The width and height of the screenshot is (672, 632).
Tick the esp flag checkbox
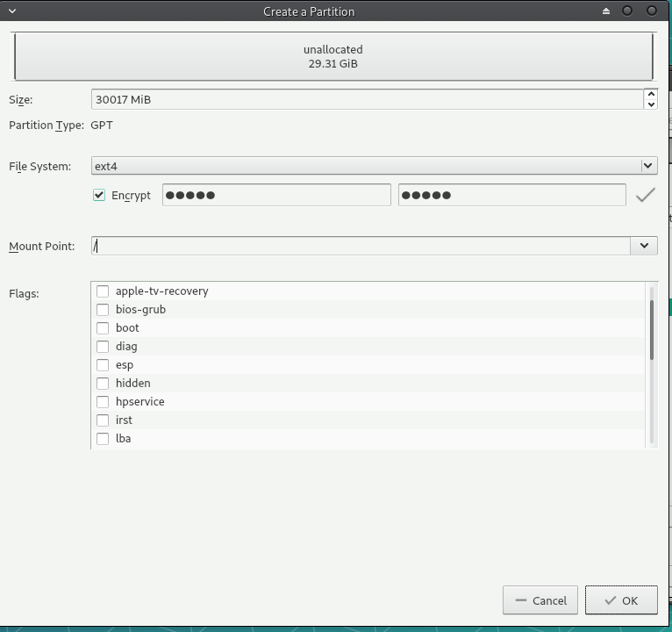coord(103,365)
